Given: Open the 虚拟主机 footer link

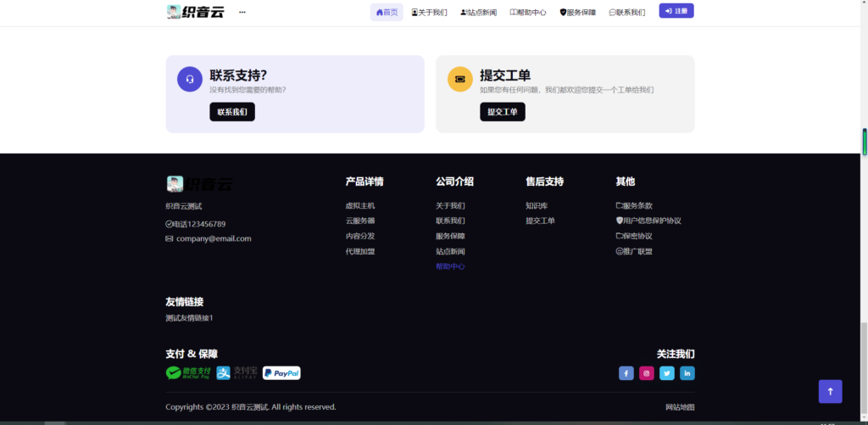Looking at the screenshot, I should (x=360, y=206).
